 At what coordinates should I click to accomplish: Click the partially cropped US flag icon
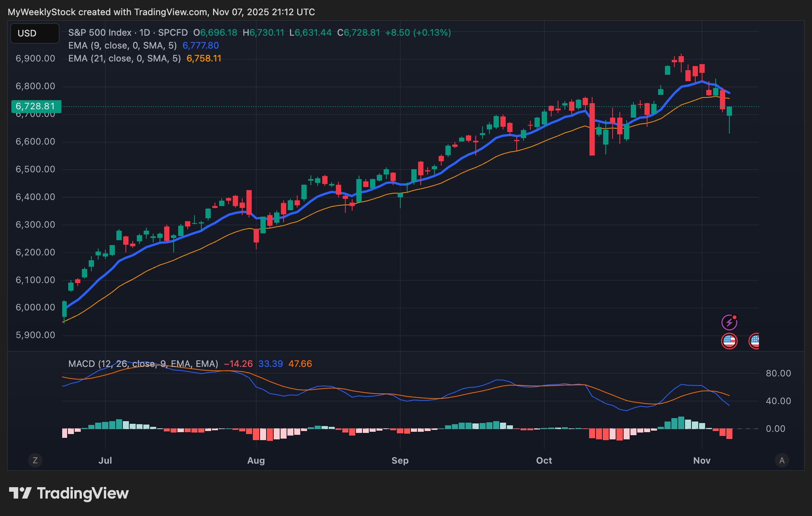point(754,341)
